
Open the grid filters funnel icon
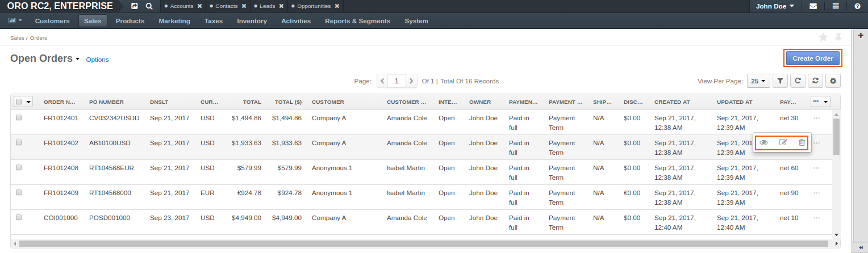[781, 81]
